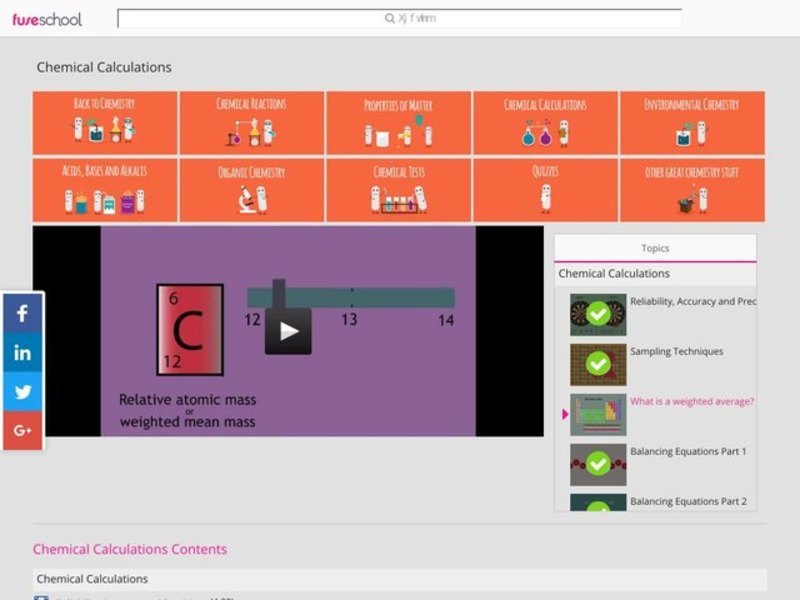Open Chemical Reactions category tile
800x600 pixels.
pos(251,123)
